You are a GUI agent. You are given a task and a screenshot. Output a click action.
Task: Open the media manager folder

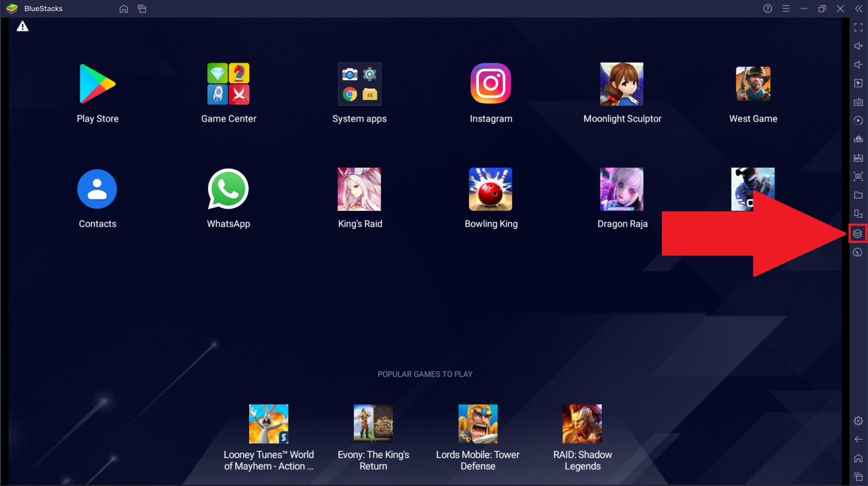pyautogui.click(x=858, y=195)
